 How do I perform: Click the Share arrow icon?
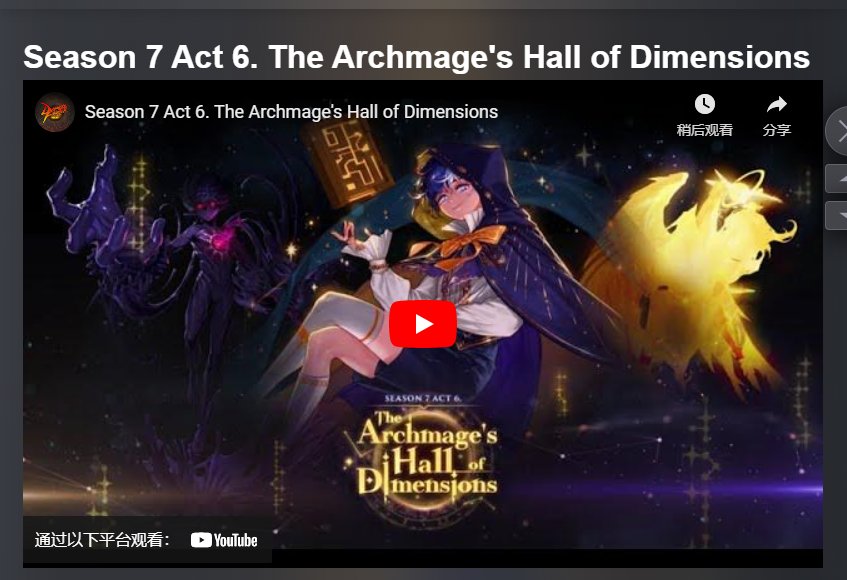[777, 104]
